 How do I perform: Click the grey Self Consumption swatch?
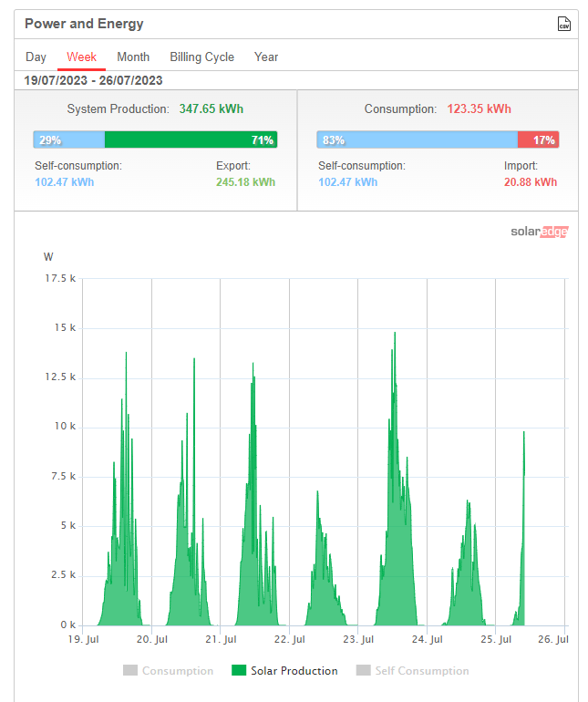363,670
